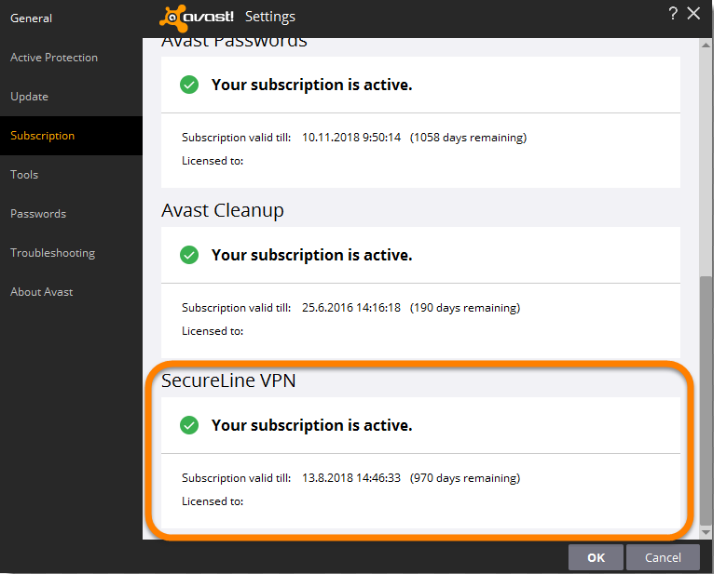The height and width of the screenshot is (574, 714).
Task: Open the Tools settings section
Action: pyautogui.click(x=24, y=175)
